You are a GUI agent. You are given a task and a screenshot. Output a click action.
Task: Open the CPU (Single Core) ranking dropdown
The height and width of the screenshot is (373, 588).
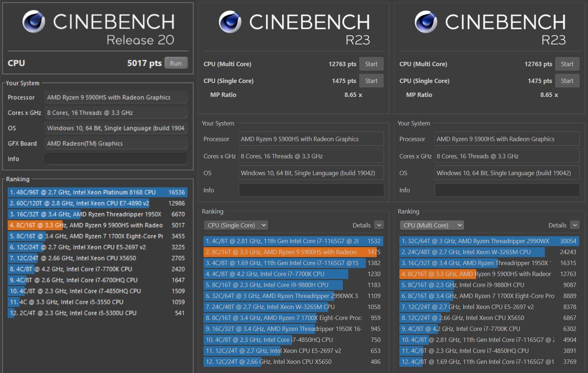236,225
